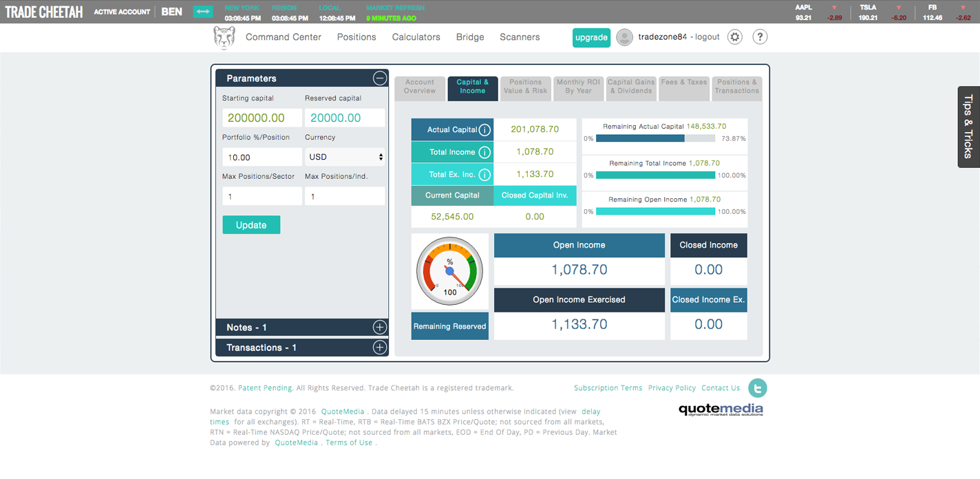Viewport: 980px width, 479px height.
Task: Collapse the Parameters panel
Action: (x=379, y=78)
